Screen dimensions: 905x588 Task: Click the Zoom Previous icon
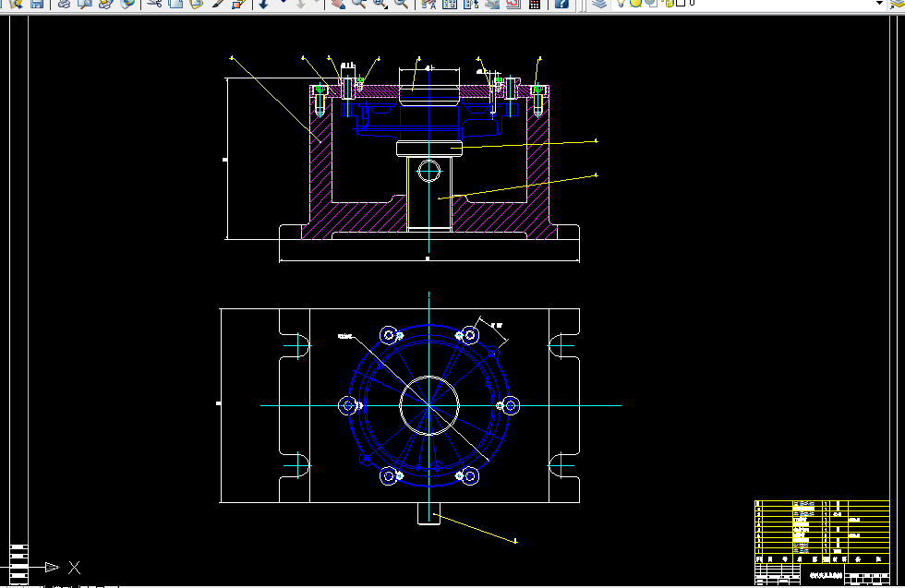pos(401,4)
